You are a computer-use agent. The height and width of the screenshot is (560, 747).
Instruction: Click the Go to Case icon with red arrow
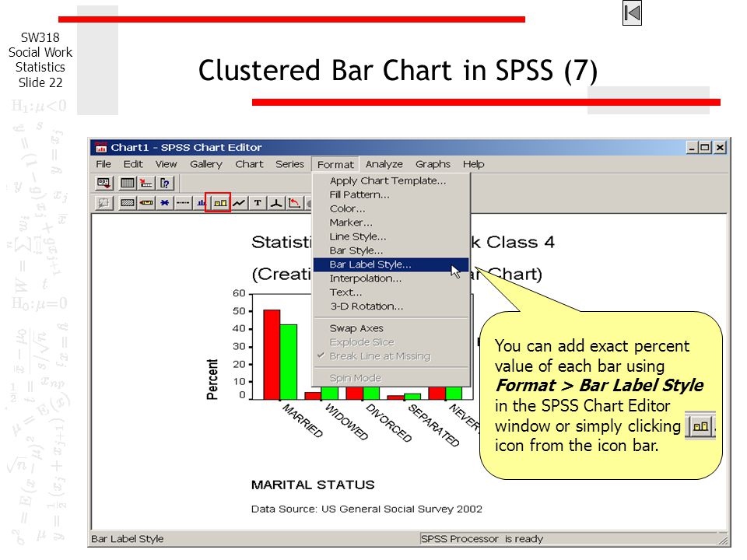(146, 183)
